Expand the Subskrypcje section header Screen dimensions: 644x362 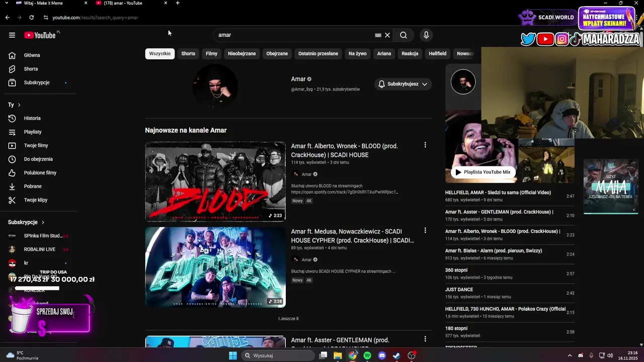pyautogui.click(x=26, y=222)
